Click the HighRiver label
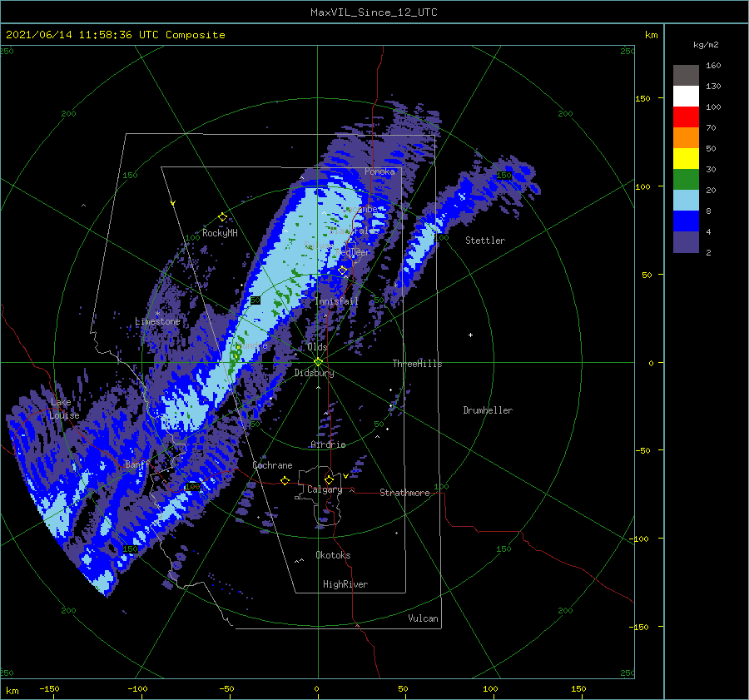 tap(345, 584)
